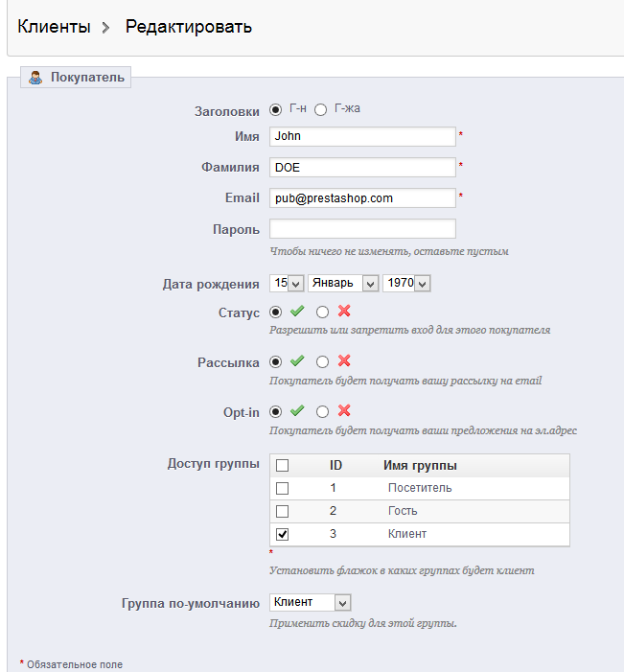Select the Г-н title radio button
Image resolution: width=624 pixels, height=672 pixels.
276,110
